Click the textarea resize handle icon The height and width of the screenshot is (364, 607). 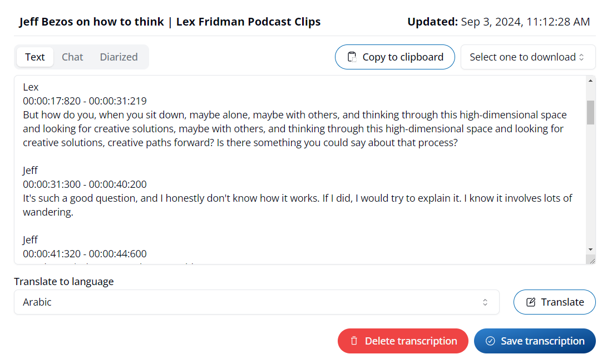click(591, 260)
